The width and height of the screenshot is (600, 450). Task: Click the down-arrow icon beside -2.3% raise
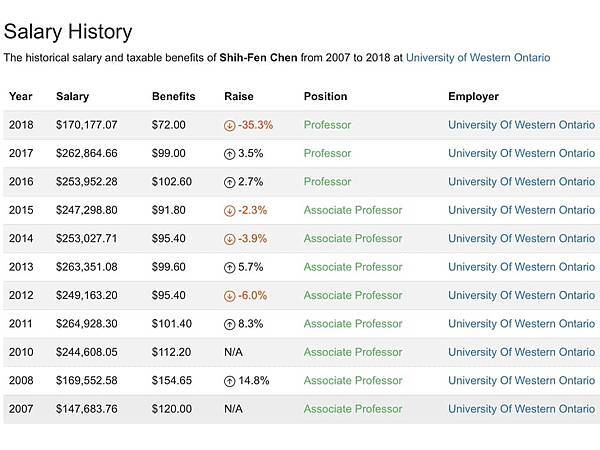(x=230, y=211)
